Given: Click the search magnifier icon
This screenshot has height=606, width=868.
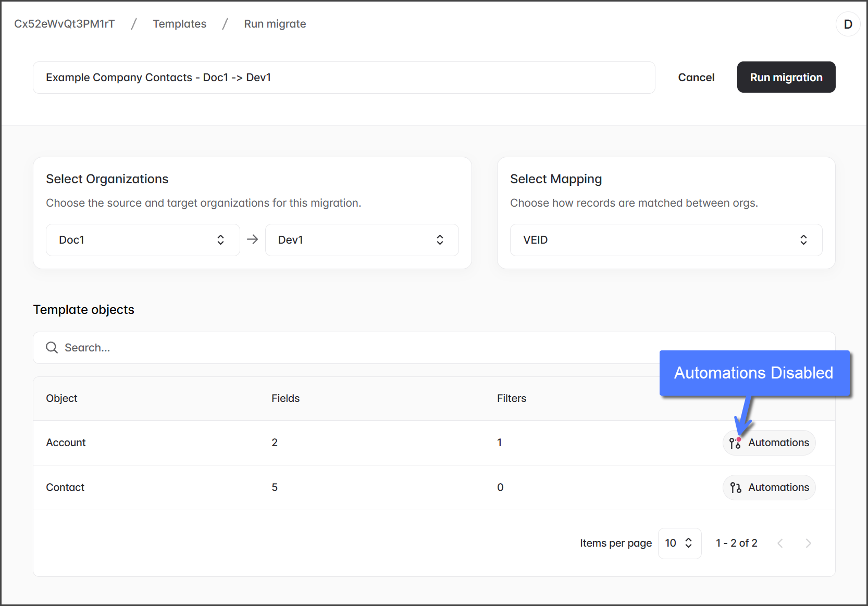Looking at the screenshot, I should pyautogui.click(x=52, y=347).
